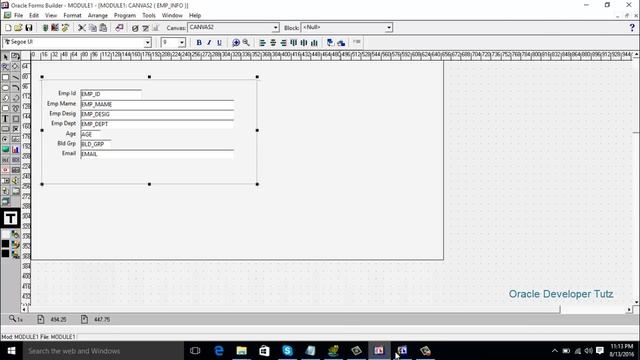This screenshot has height=360, width=640.
Task: Open Skype from the taskbar
Action: click(x=287, y=351)
